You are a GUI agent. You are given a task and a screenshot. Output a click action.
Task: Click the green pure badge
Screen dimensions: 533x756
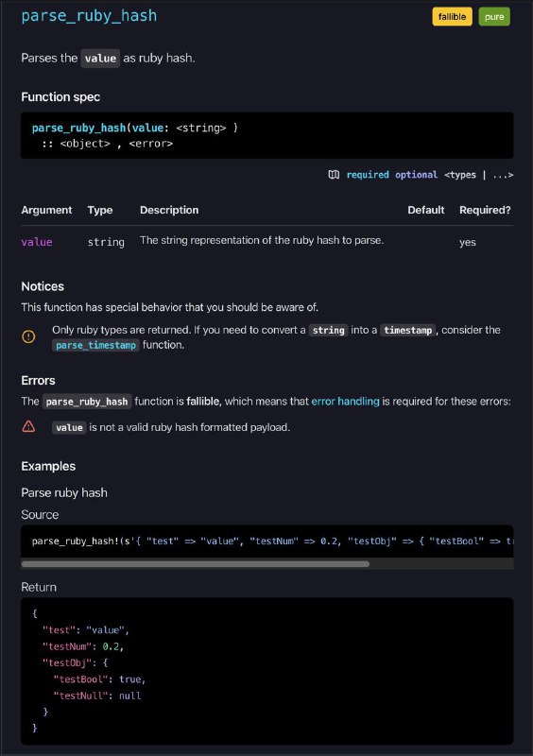point(494,17)
